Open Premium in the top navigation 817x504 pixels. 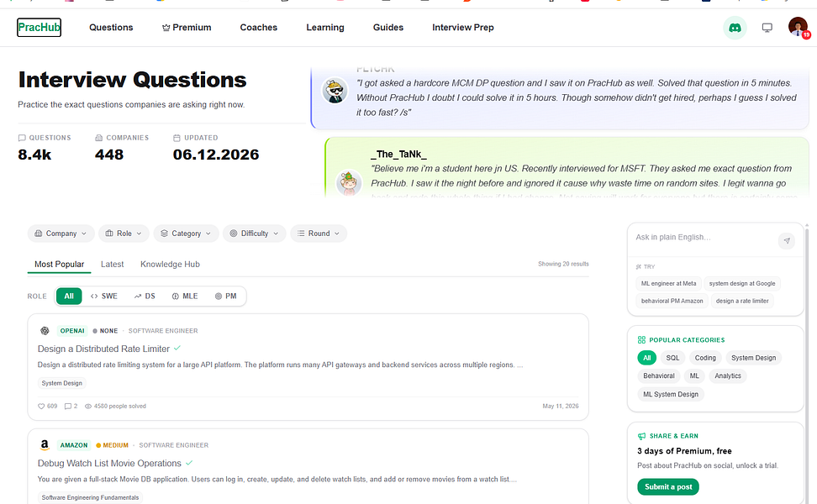pyautogui.click(x=187, y=27)
